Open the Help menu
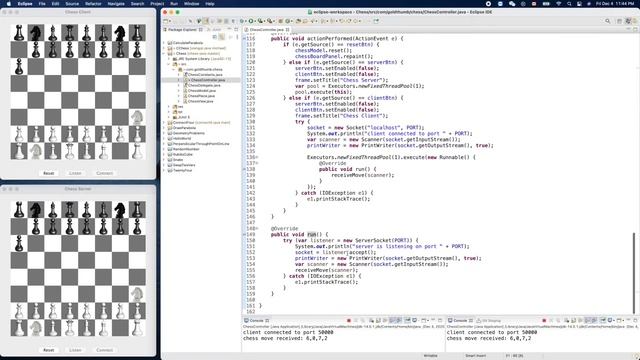640x360 pixels. click(210, 4)
